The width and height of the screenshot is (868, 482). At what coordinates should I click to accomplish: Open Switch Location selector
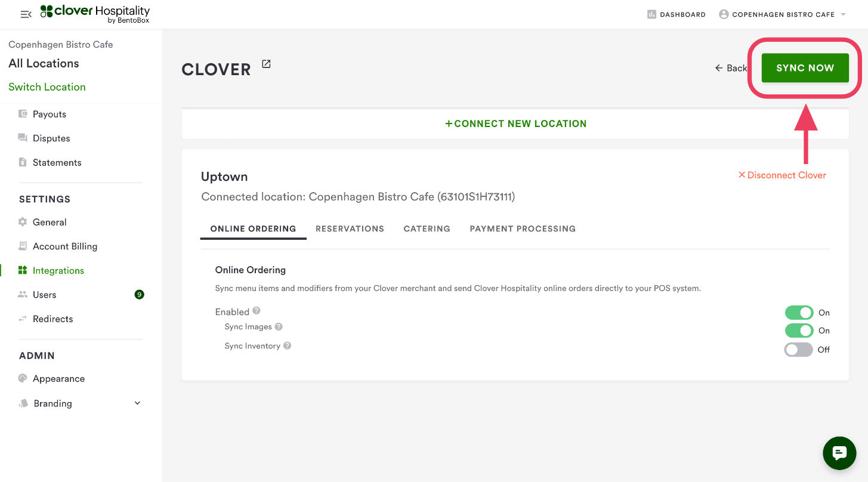(x=47, y=87)
